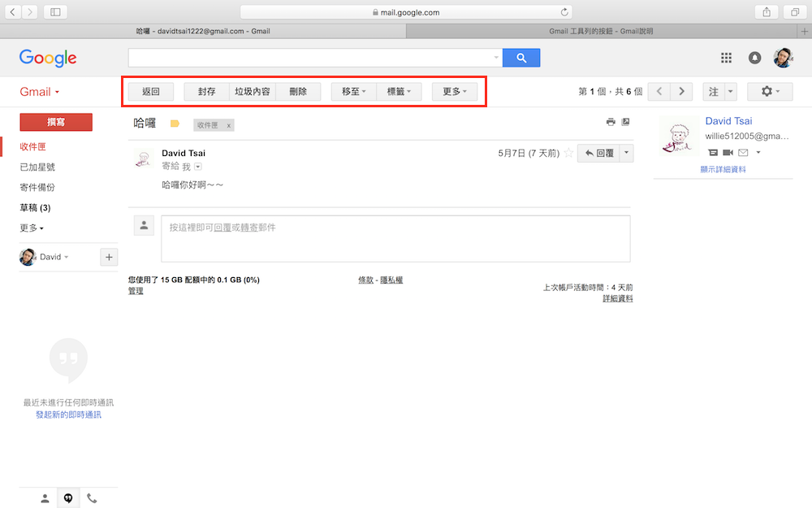Open 已加星號 starred folder
This screenshot has width=812, height=508.
pos(37,167)
